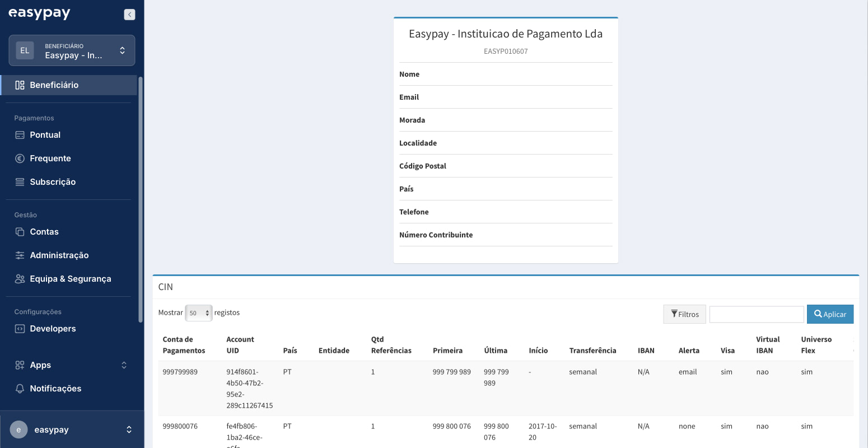Viewport: 868px width, 448px height.
Task: Open Contas management
Action: coord(44,232)
